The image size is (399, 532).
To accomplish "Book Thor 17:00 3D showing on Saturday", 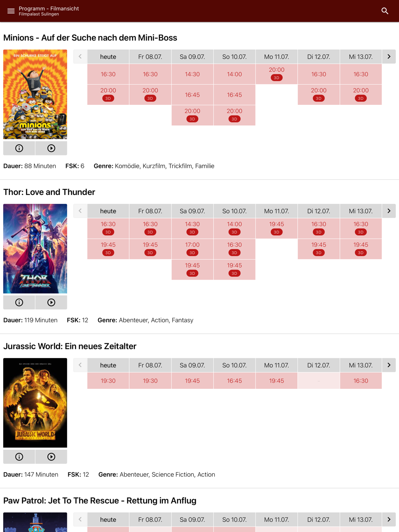I will coord(192,249).
